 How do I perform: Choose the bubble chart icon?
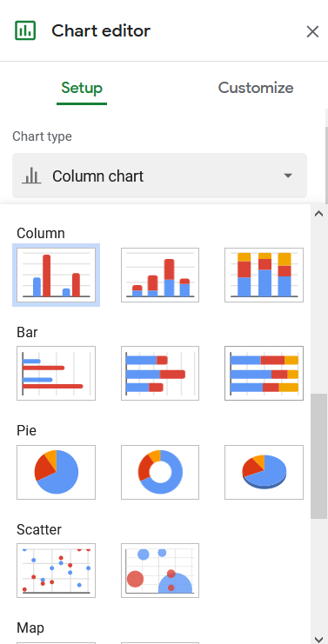(160, 570)
